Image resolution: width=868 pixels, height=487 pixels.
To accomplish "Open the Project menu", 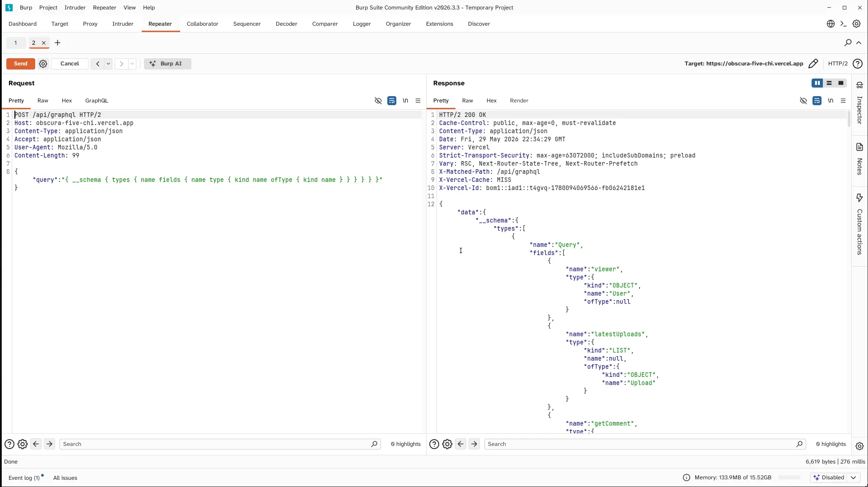I will [48, 8].
